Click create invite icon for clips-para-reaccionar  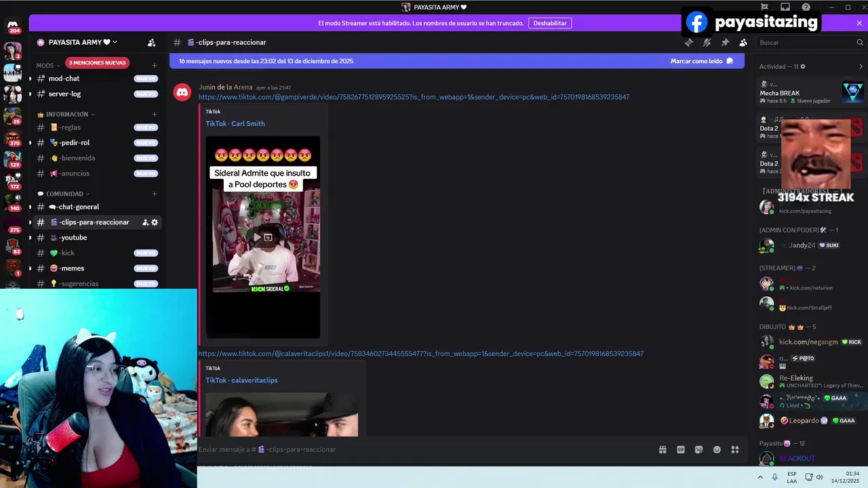145,222
